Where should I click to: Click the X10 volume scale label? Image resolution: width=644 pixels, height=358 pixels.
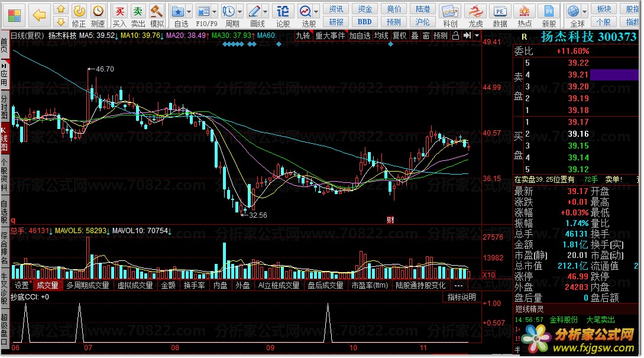[x=488, y=275]
